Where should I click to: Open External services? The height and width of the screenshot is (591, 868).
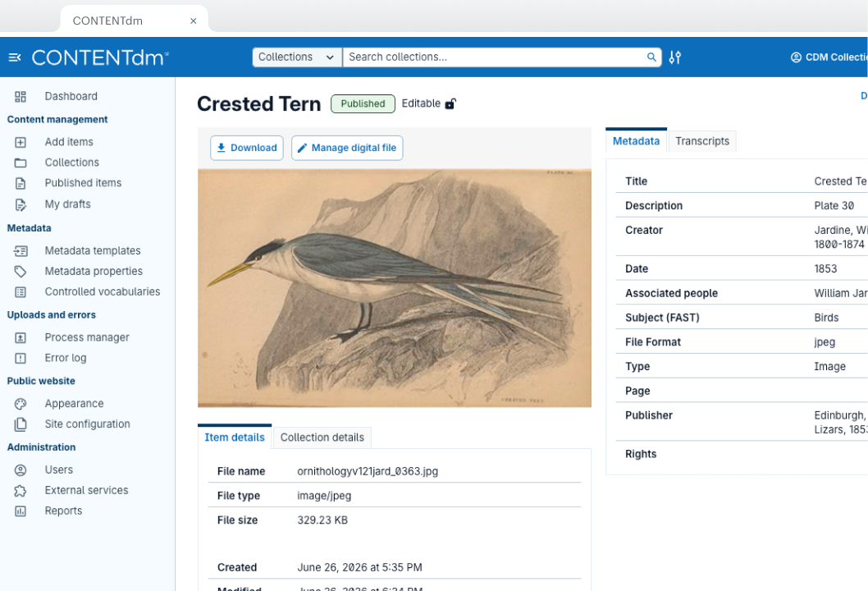(86, 491)
